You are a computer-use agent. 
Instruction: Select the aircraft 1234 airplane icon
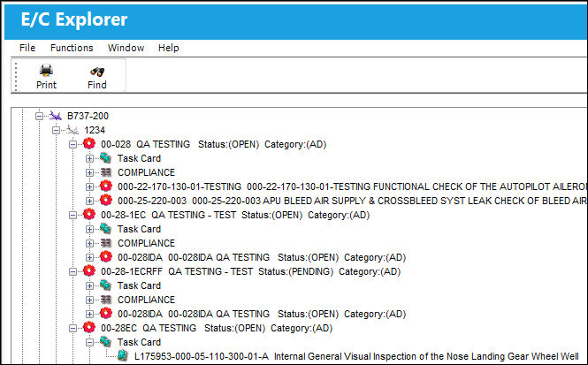[x=72, y=130]
